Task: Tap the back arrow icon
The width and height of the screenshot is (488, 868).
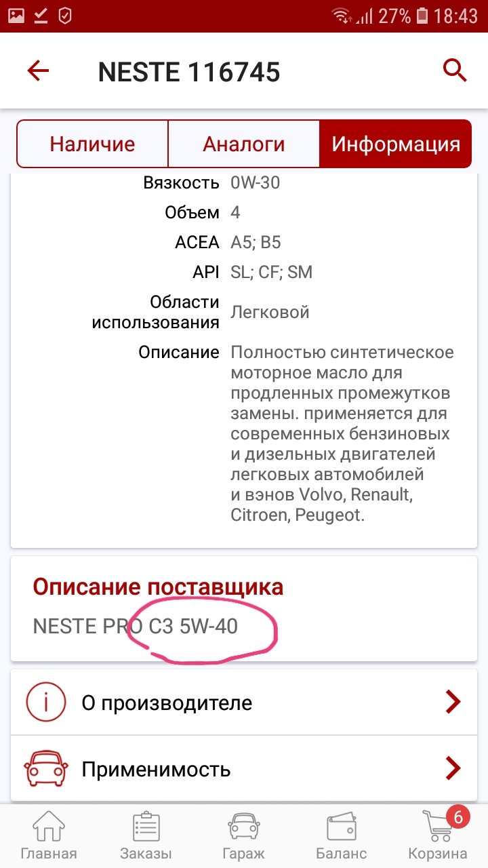Action: [38, 71]
